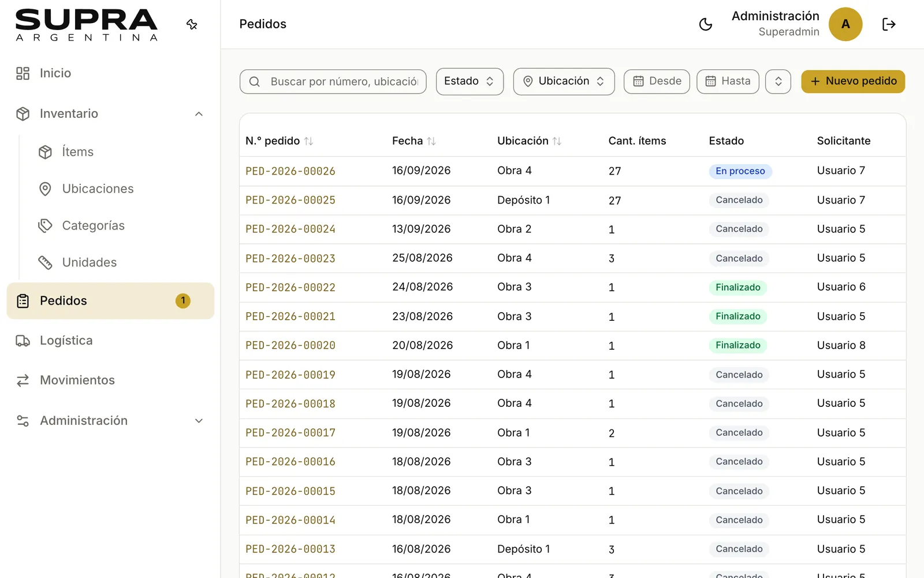Click the Inicio dashboard icon
The height and width of the screenshot is (578, 924).
point(23,73)
